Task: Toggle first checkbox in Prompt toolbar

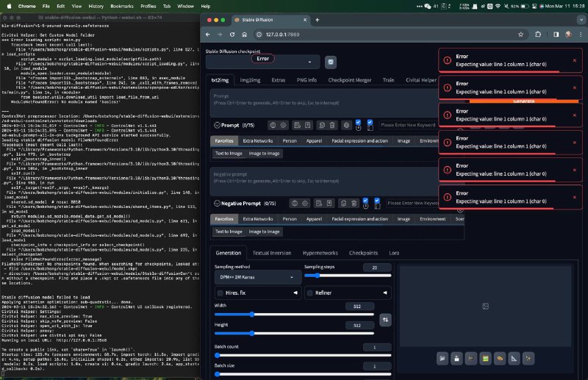Action: pyautogui.click(x=358, y=122)
